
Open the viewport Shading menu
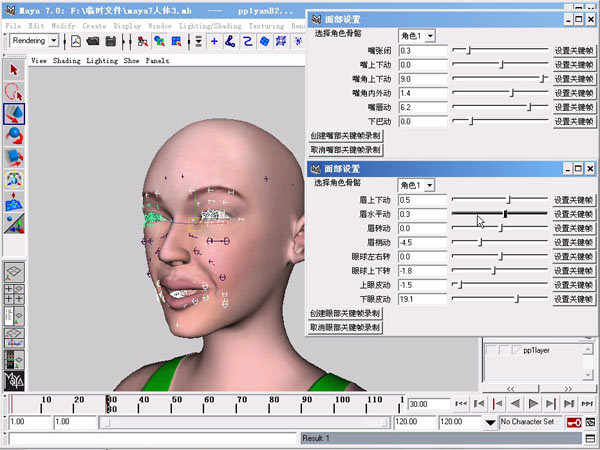click(x=67, y=60)
